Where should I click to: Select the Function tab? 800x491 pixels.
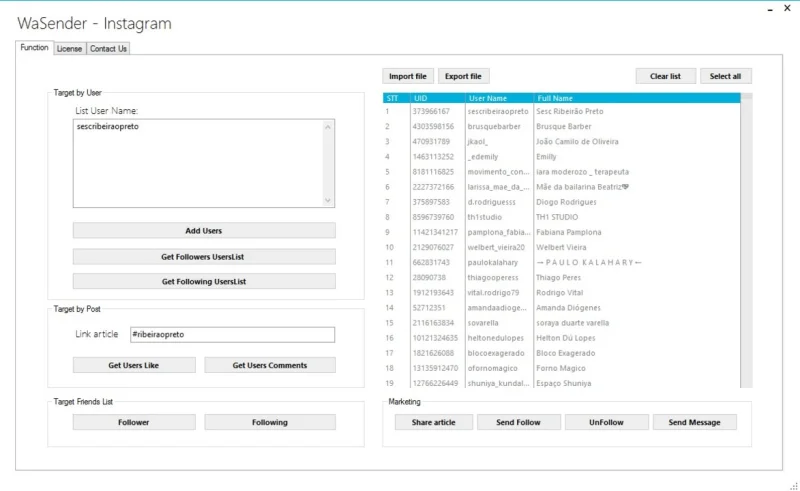(34, 47)
